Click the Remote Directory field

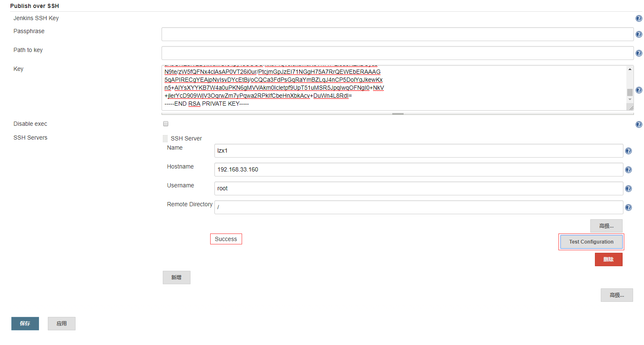pyautogui.click(x=418, y=208)
